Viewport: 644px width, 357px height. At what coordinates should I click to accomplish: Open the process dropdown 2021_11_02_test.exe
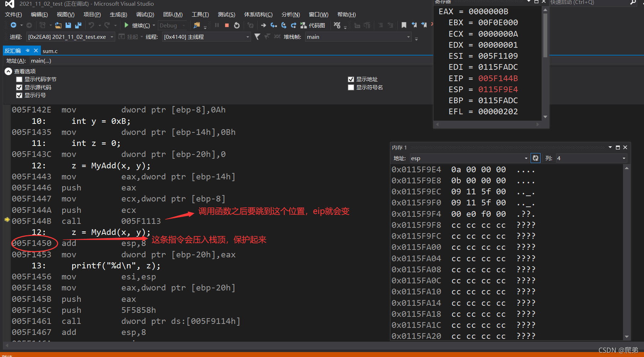tap(71, 37)
